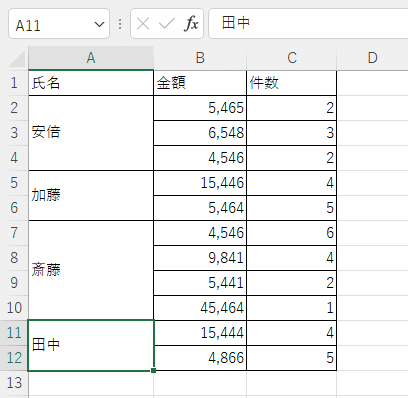Click the Name Box showing A11
This screenshot has height=398, width=408.
point(59,24)
